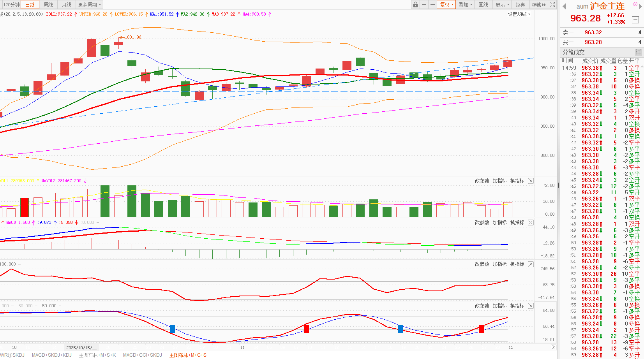Go to previous contract with left arrow

coord(564,6)
